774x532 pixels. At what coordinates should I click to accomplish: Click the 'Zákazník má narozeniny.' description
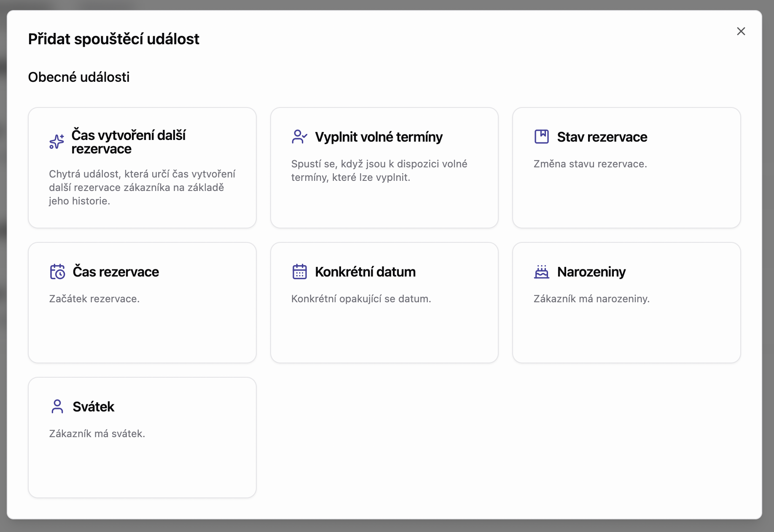(x=591, y=299)
